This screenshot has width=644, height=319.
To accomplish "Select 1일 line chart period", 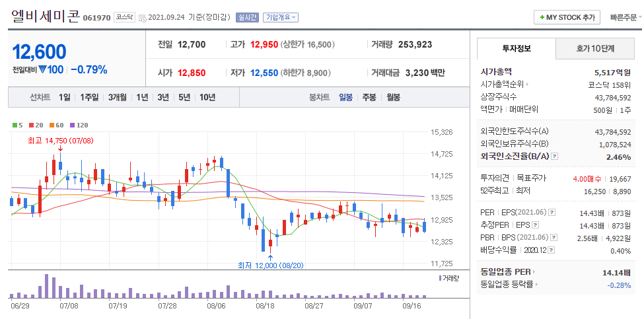I will (65, 97).
